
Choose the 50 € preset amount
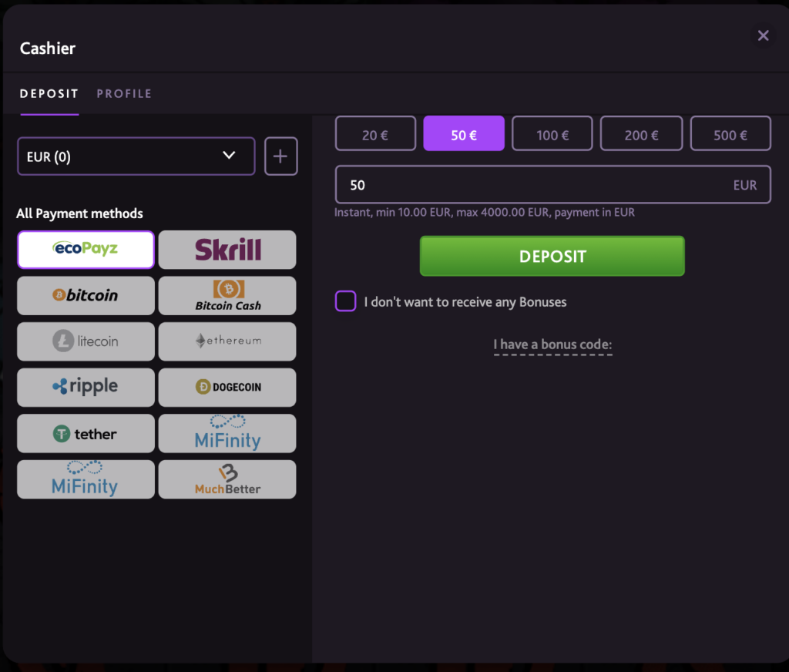tap(464, 133)
